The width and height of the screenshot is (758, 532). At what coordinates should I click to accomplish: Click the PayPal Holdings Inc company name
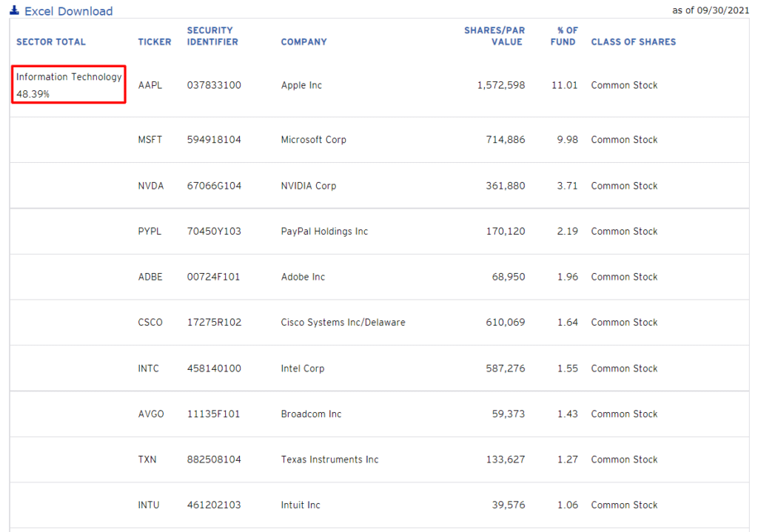(x=324, y=232)
